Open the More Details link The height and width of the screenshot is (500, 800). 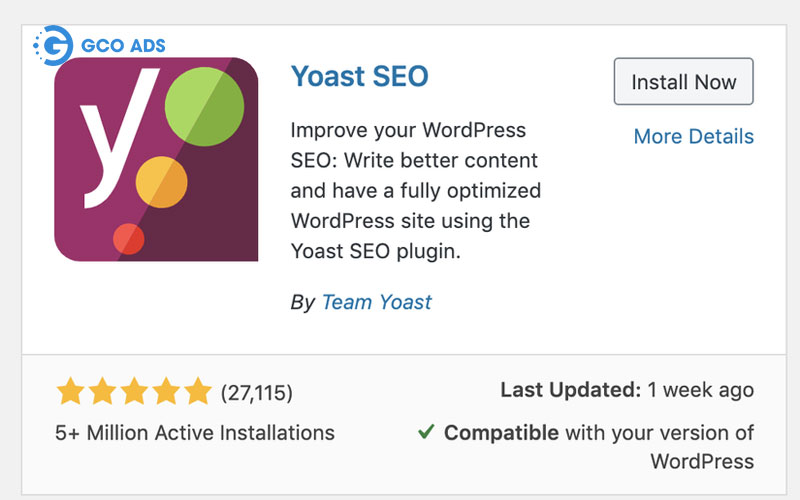point(693,136)
